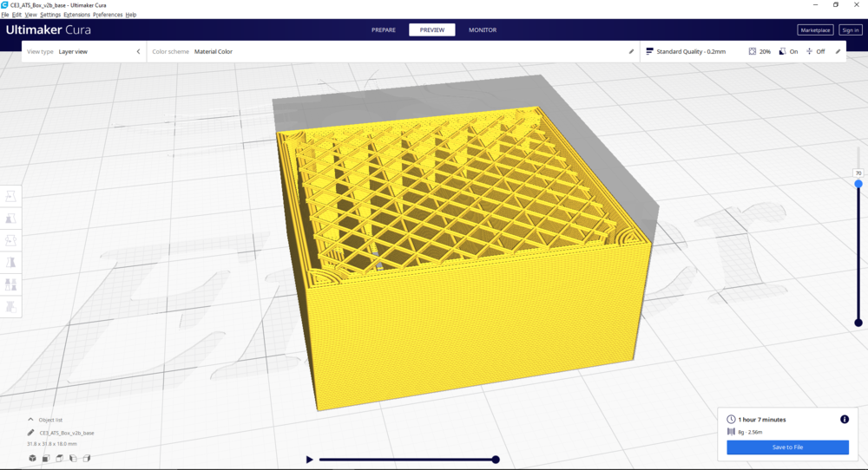Click the info icon in print estimate panel
Screen dimensions: 868x470
pos(845,419)
